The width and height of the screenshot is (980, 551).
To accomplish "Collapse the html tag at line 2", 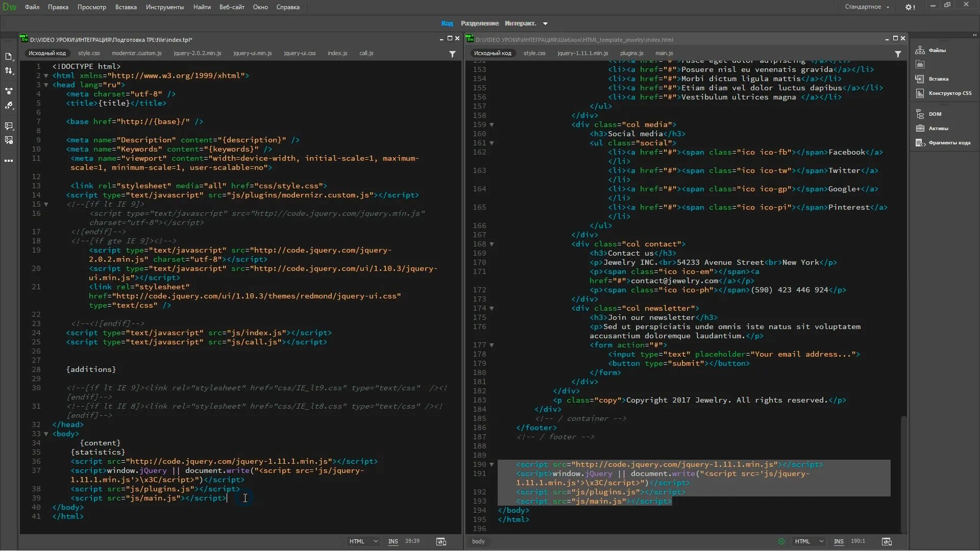I will pos(46,76).
